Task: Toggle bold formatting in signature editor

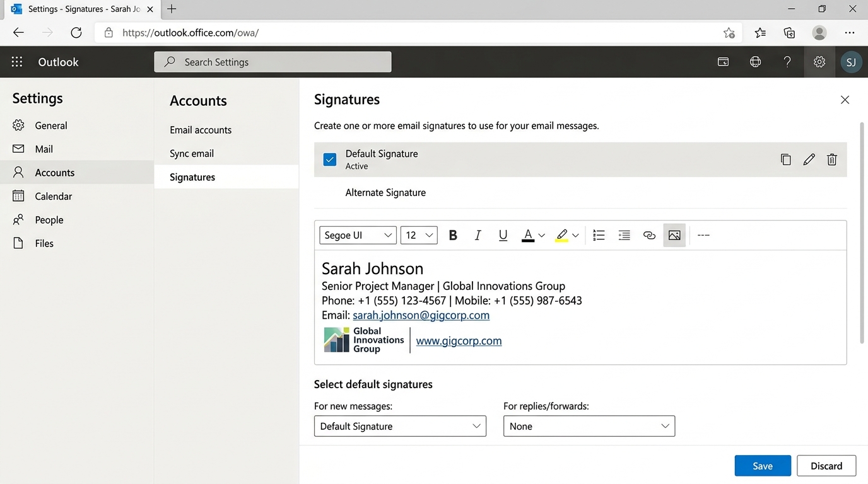Action: point(453,235)
